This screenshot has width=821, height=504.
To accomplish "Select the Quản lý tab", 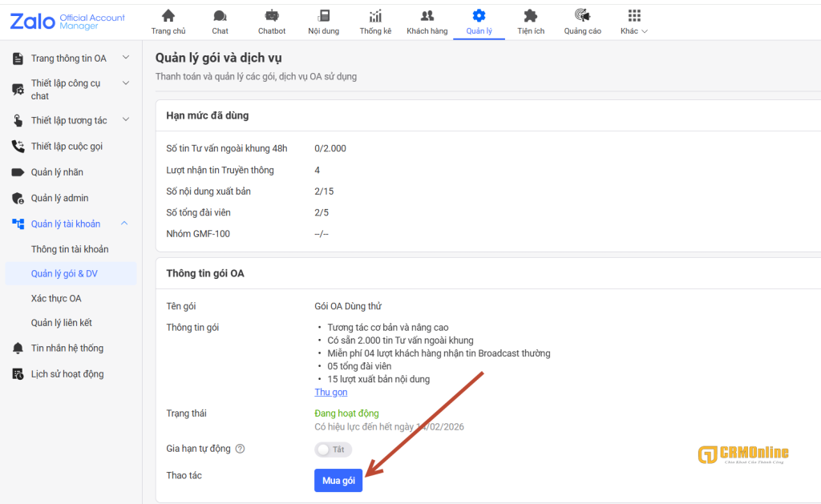I will point(479,21).
